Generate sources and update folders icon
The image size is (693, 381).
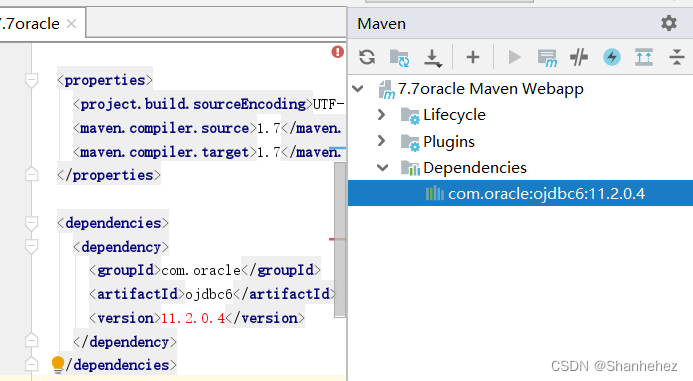click(x=400, y=57)
